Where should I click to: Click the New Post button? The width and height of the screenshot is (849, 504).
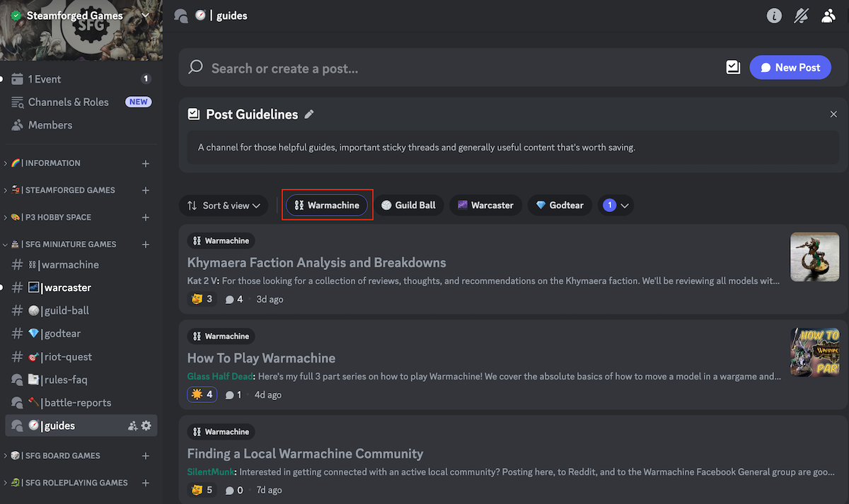click(x=790, y=68)
